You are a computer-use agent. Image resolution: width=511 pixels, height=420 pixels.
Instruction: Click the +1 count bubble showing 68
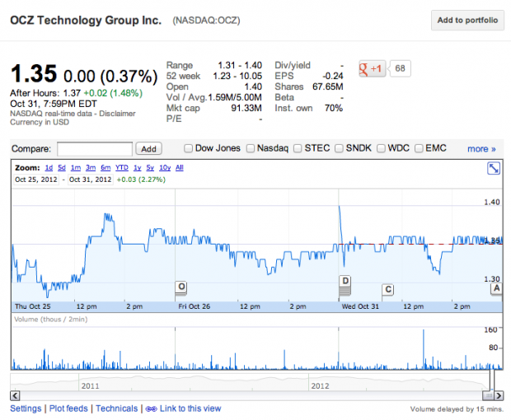[x=400, y=68]
